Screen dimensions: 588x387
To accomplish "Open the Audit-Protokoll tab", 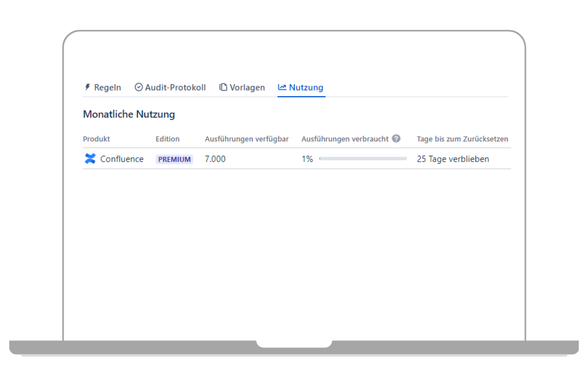I will (175, 88).
